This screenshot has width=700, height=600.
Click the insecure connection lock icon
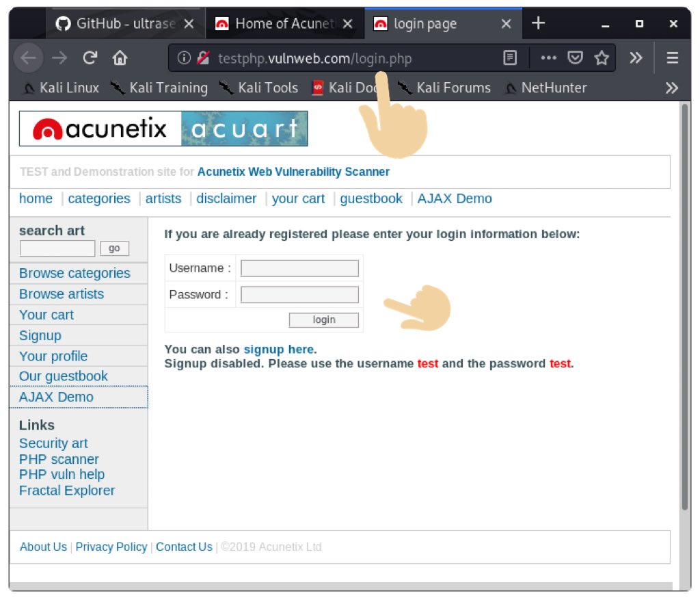204,57
